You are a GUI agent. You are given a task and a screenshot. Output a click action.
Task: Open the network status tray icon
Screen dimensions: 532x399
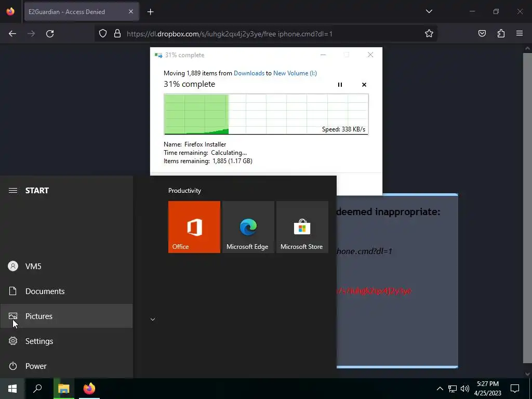(453, 389)
